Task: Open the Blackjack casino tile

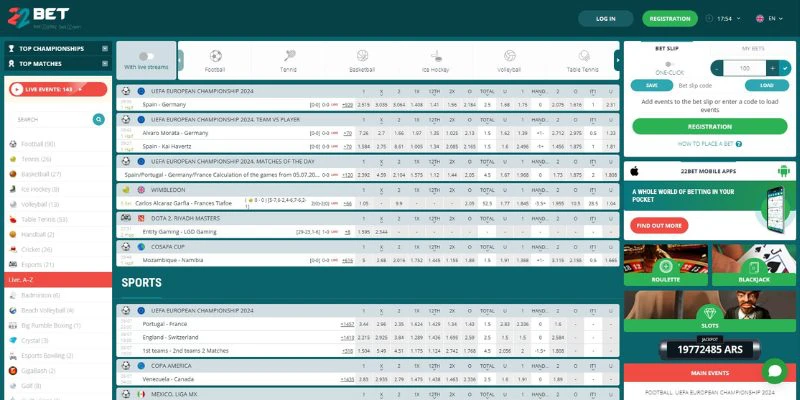Action: click(754, 265)
